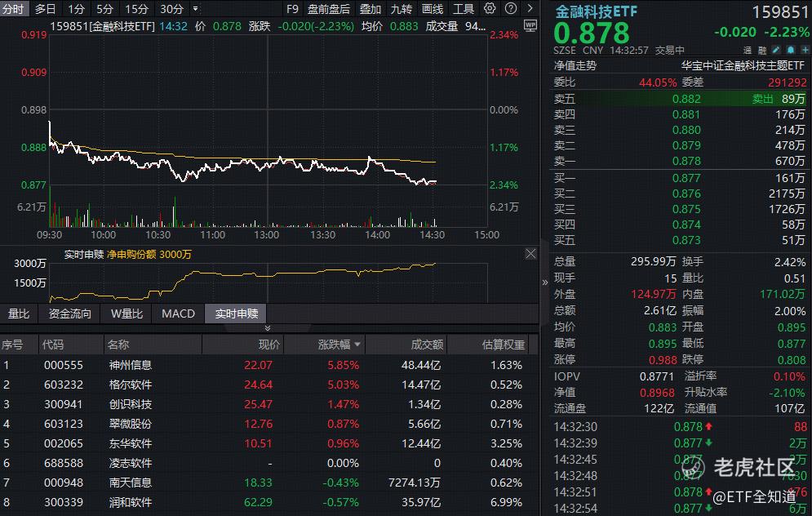This screenshot has height=516, width=812.
Task: Open 格尔软件 row
Action: [268, 385]
